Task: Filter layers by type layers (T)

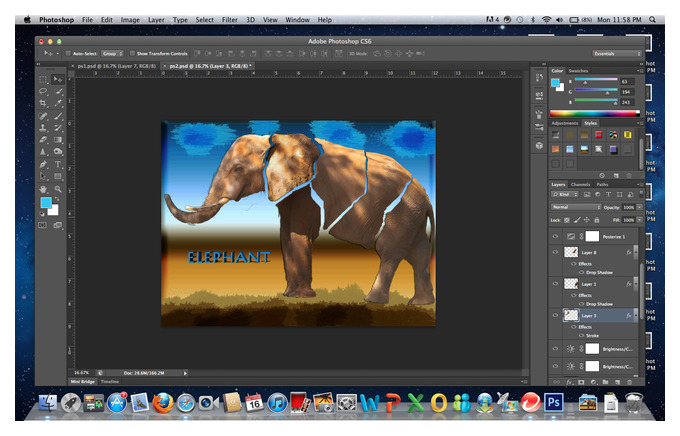Action: click(608, 194)
